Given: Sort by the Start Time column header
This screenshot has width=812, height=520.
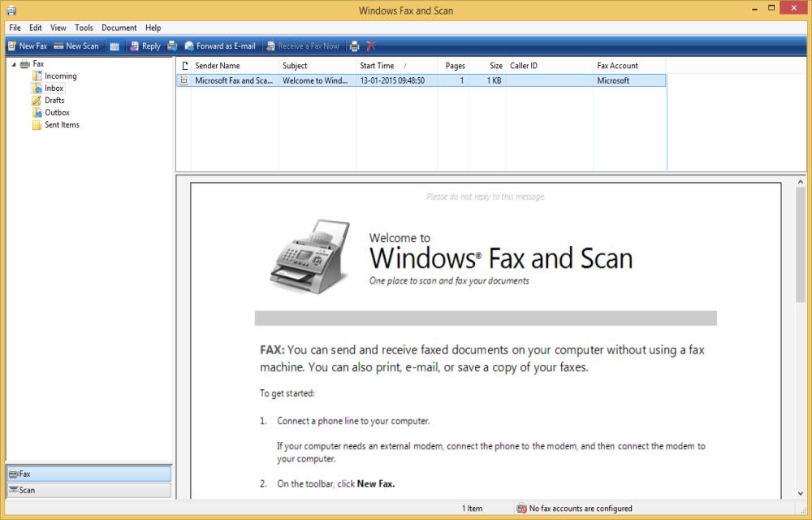Looking at the screenshot, I should click(396, 66).
